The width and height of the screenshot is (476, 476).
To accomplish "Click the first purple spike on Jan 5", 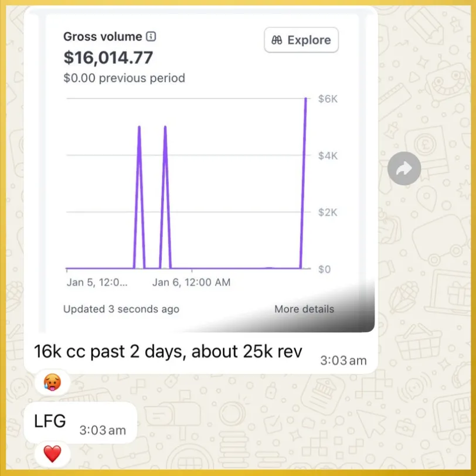I will pyautogui.click(x=140, y=198).
